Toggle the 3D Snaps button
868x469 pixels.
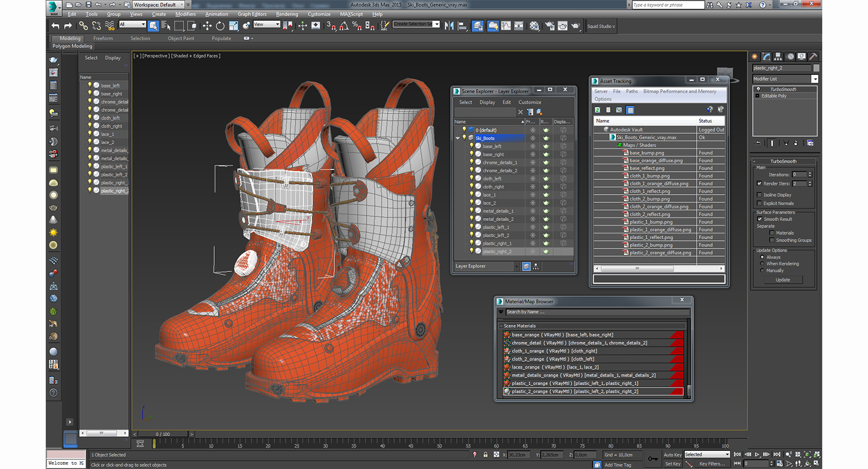pyautogui.click(x=331, y=26)
